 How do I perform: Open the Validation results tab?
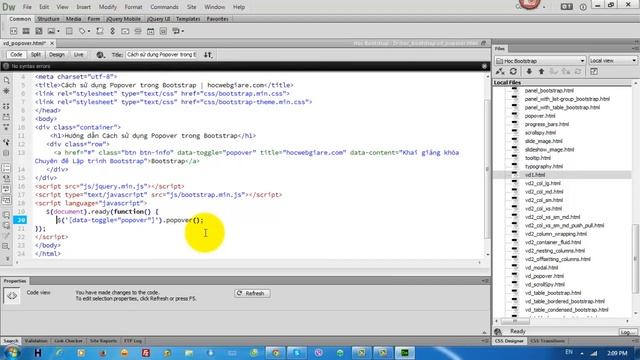pyautogui.click(x=36, y=341)
